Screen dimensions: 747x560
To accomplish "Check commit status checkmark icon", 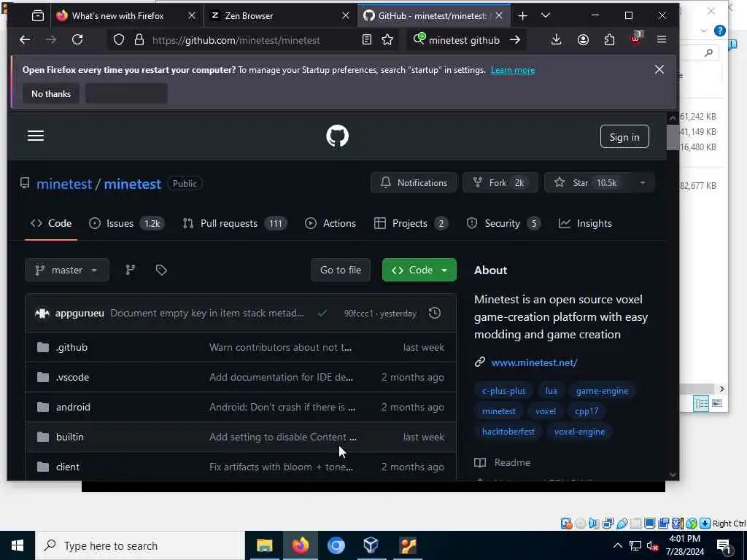I will click(322, 314).
